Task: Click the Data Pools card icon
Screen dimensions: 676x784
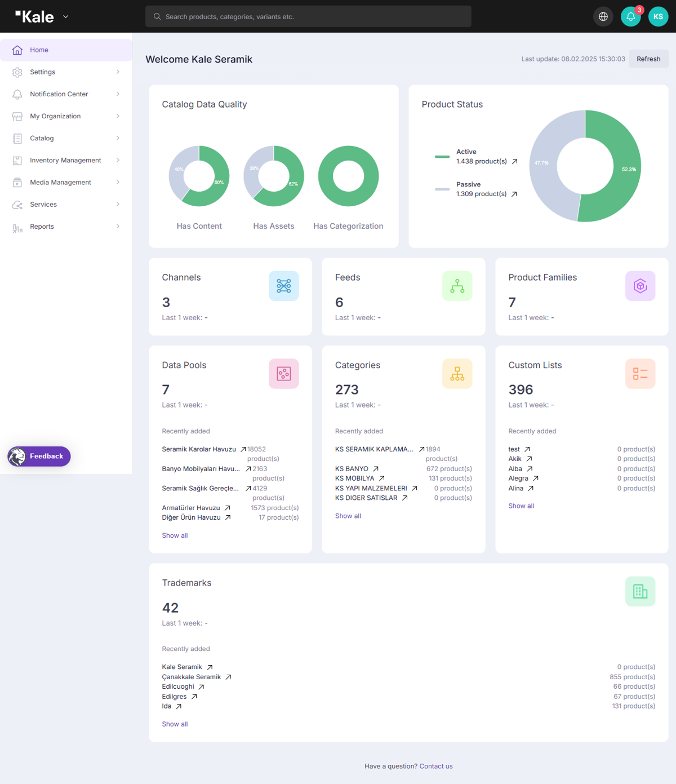Action: [284, 374]
